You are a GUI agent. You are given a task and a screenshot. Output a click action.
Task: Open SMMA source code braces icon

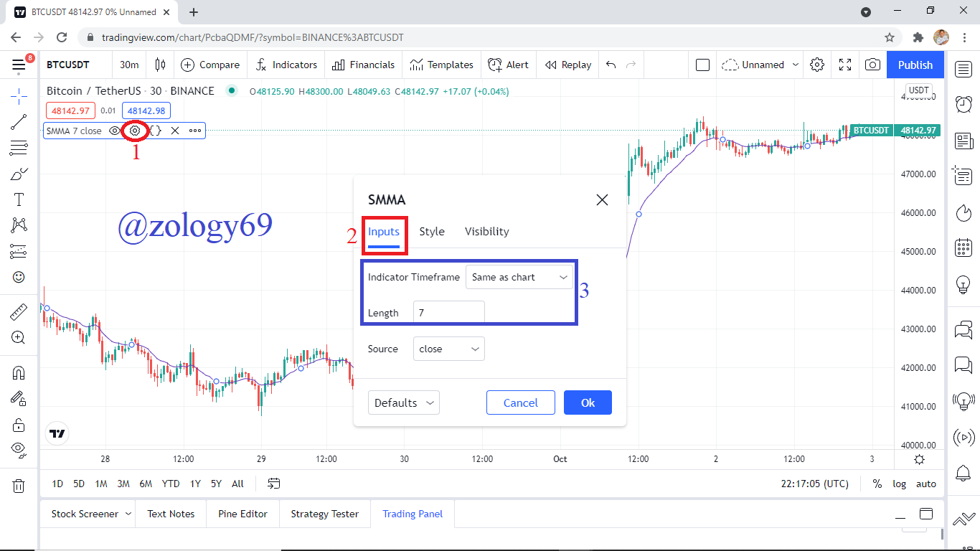tap(155, 131)
